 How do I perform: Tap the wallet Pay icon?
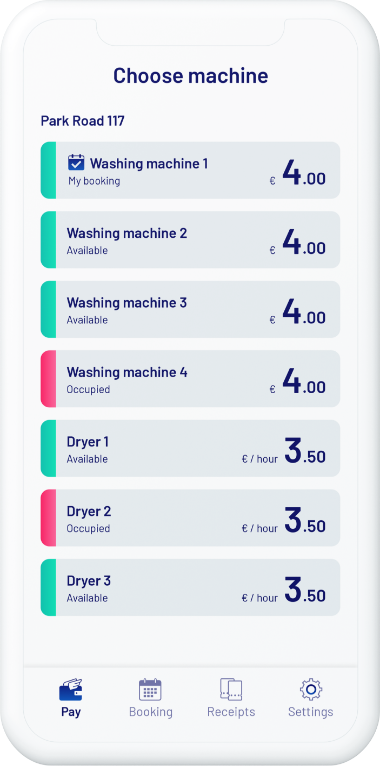[71, 689]
